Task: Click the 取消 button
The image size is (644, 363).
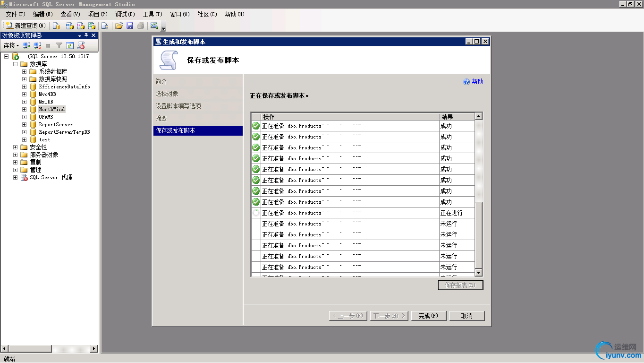Action: (467, 316)
